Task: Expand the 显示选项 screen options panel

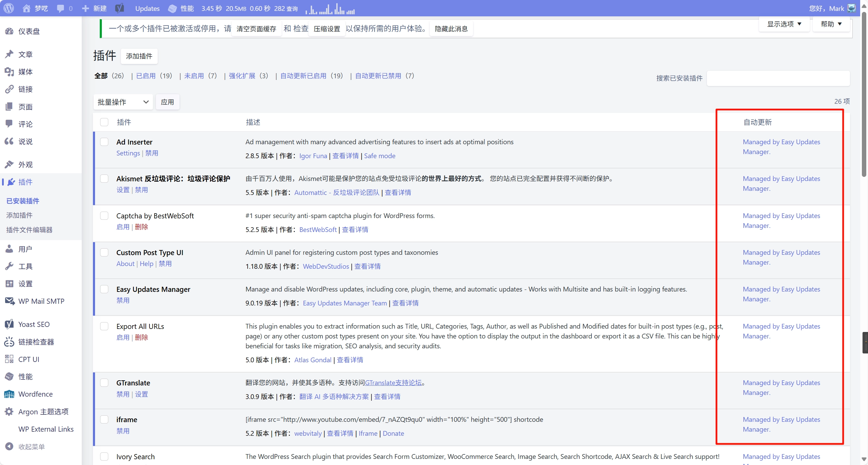Action: coord(784,24)
